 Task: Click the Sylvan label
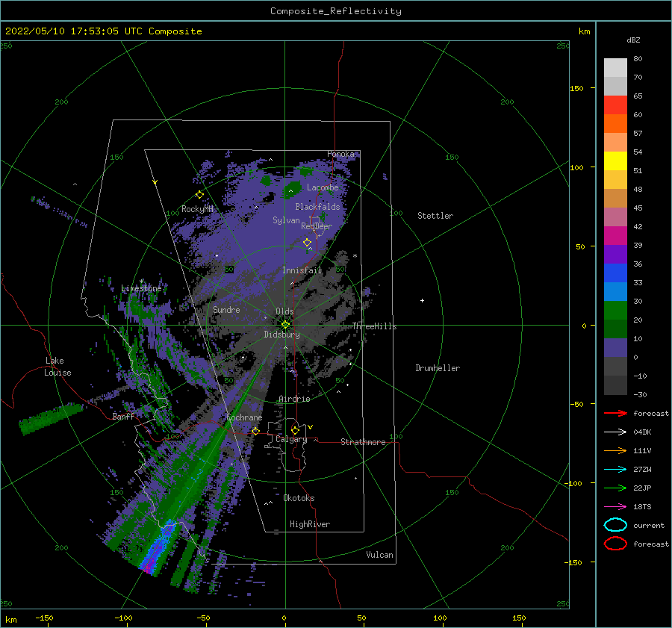point(286,220)
